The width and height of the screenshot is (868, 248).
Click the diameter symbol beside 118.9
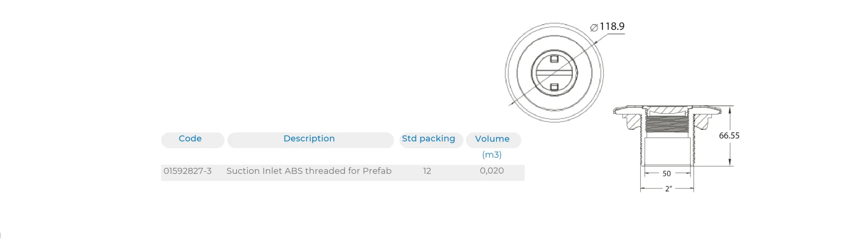tap(594, 28)
